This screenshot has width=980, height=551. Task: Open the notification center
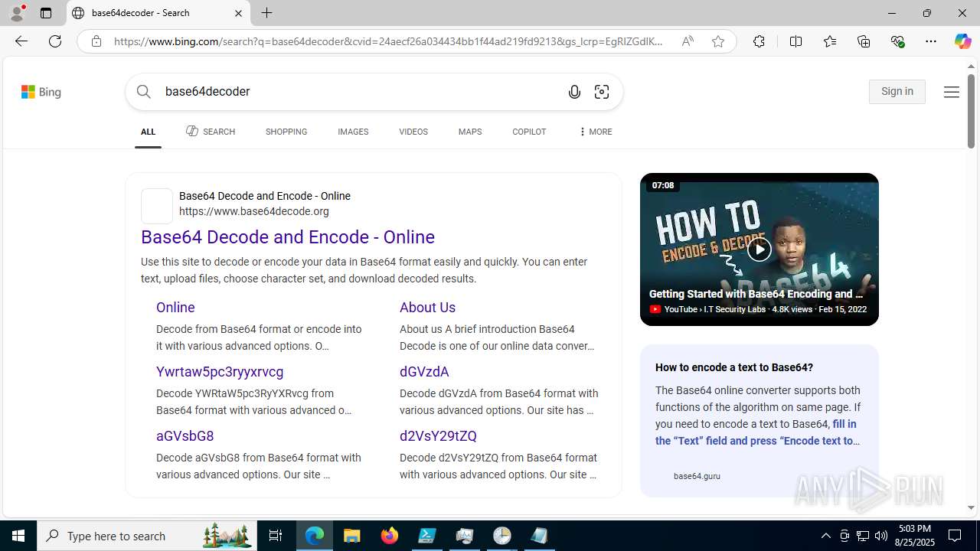pyautogui.click(x=955, y=536)
